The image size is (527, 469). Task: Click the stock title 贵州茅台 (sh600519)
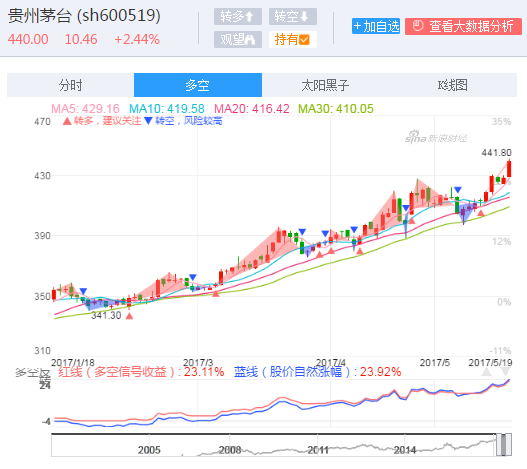pyautogui.click(x=84, y=16)
